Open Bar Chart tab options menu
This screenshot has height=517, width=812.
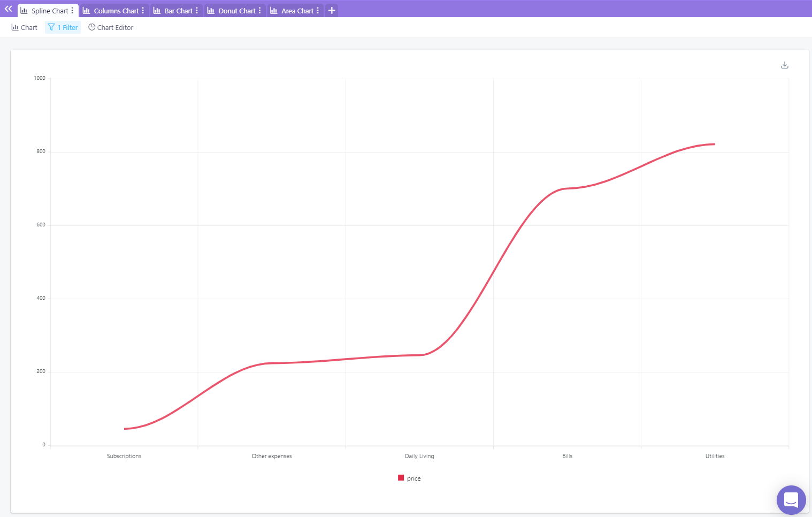click(197, 11)
